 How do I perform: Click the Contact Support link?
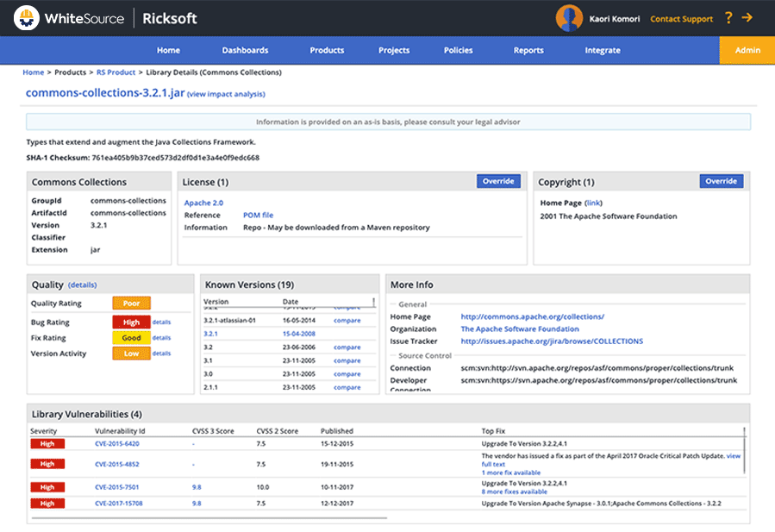point(681,19)
